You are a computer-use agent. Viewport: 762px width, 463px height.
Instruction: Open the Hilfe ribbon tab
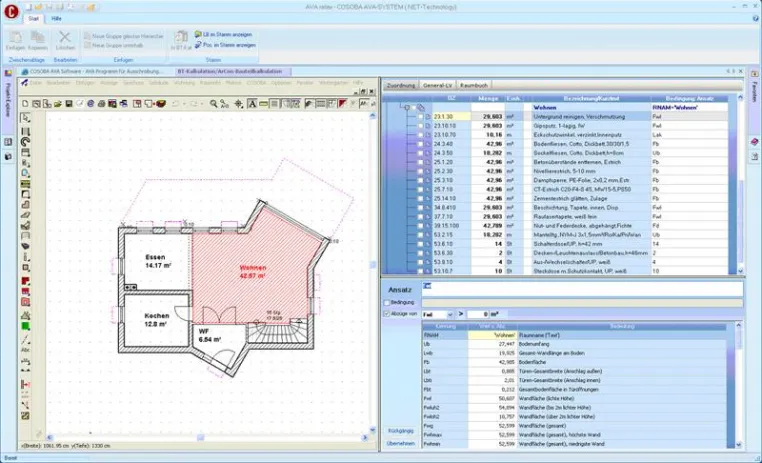[x=56, y=18]
